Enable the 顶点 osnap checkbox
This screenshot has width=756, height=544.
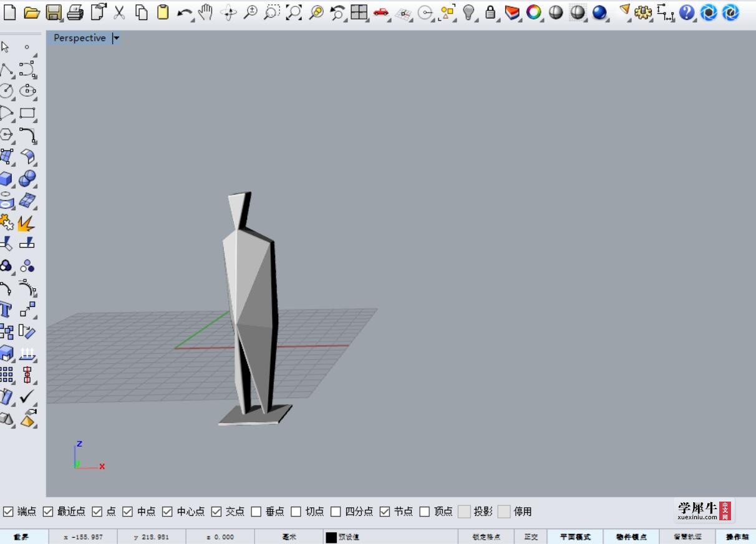pos(425,512)
